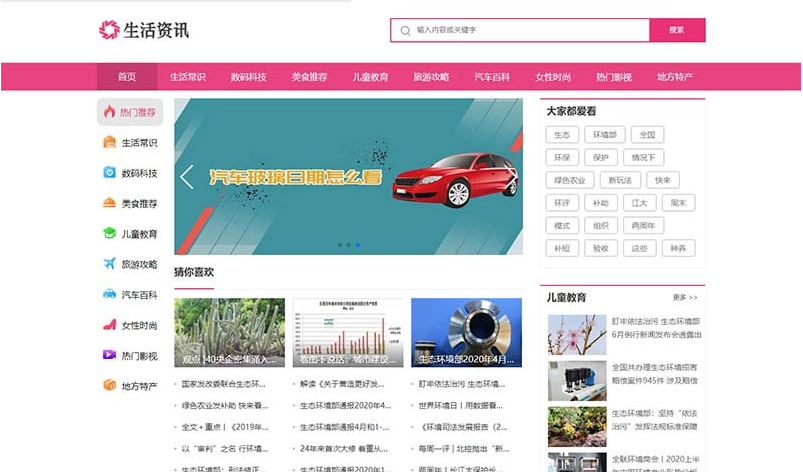Screen dimensions: 803x472
Task: Open article 全国共办理生态环境损害赔偿案件945件
Action: click(x=654, y=374)
